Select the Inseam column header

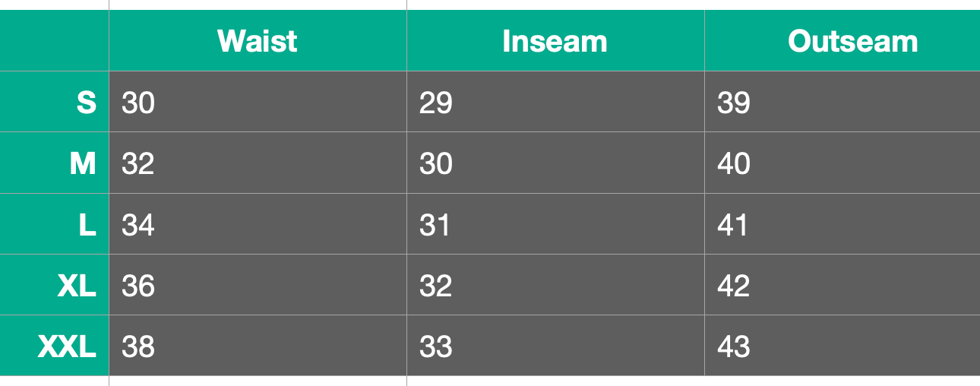coord(555,41)
